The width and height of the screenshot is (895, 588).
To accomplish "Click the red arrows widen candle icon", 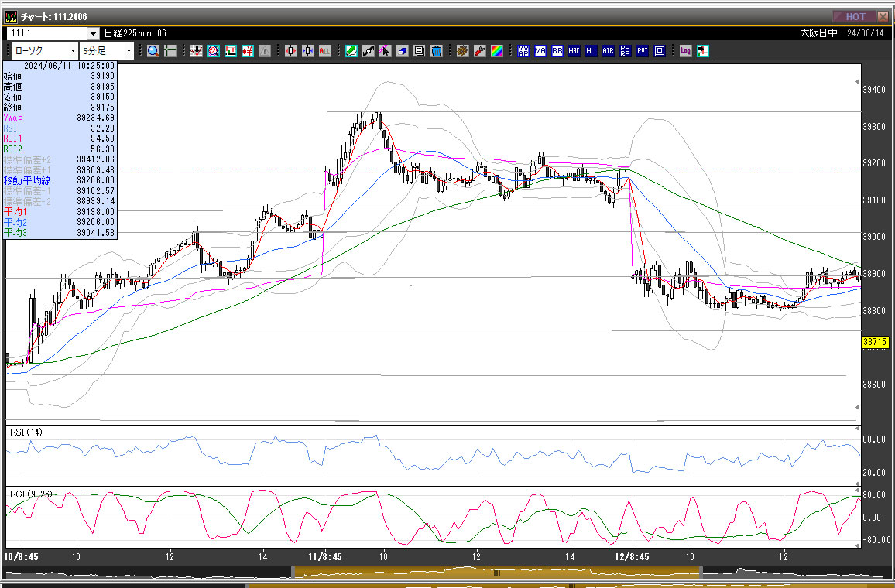I will click(x=290, y=51).
